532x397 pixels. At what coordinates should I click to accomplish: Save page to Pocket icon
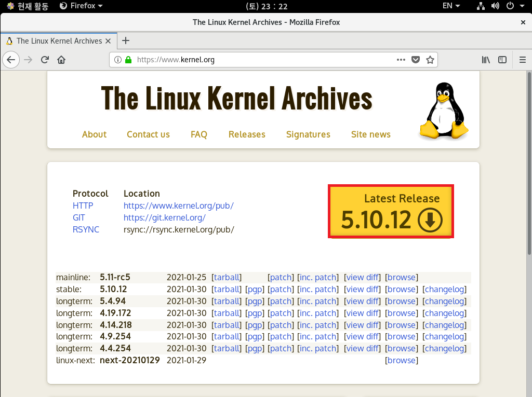click(x=416, y=60)
